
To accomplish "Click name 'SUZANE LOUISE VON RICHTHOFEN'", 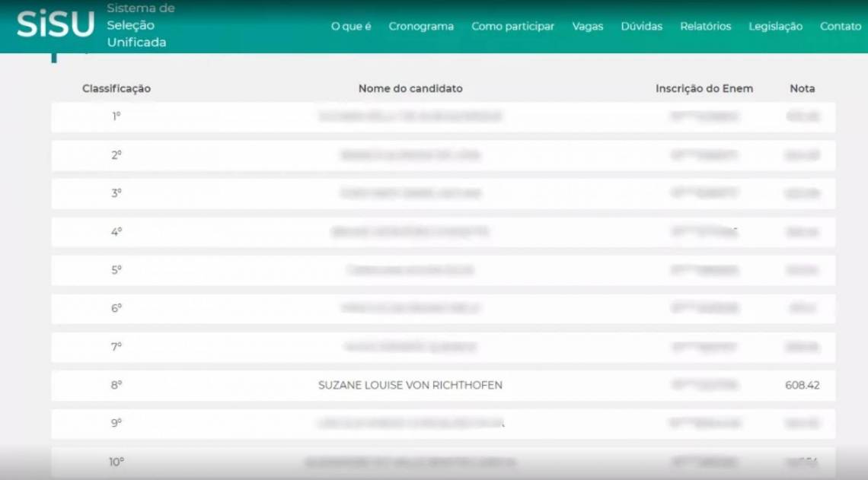I will tap(410, 385).
